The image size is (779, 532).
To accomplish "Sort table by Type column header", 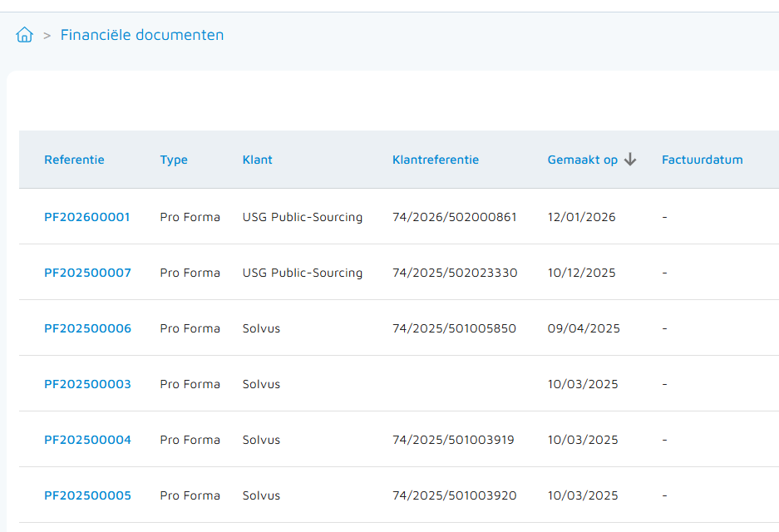I will (x=174, y=160).
